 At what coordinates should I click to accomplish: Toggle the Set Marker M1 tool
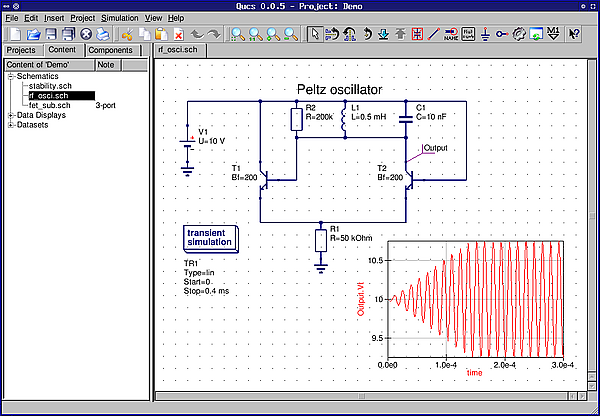pos(553,34)
